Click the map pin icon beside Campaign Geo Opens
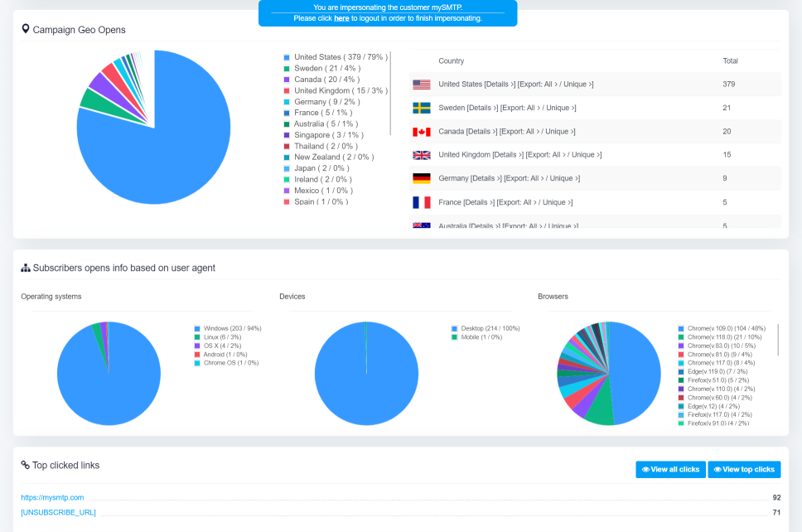Screen dimensions: 802x532 coord(26,29)
